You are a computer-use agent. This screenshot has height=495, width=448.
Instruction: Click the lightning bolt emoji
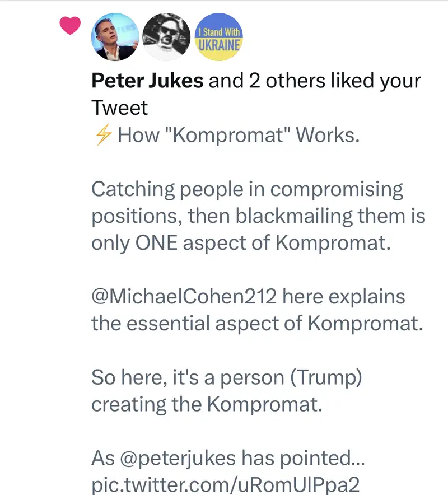point(102,136)
